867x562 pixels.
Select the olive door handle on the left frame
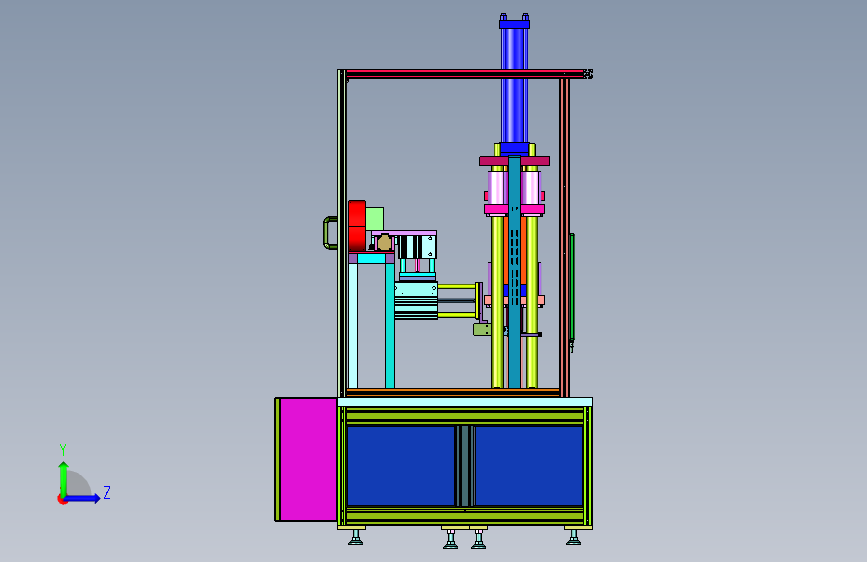pos(330,233)
